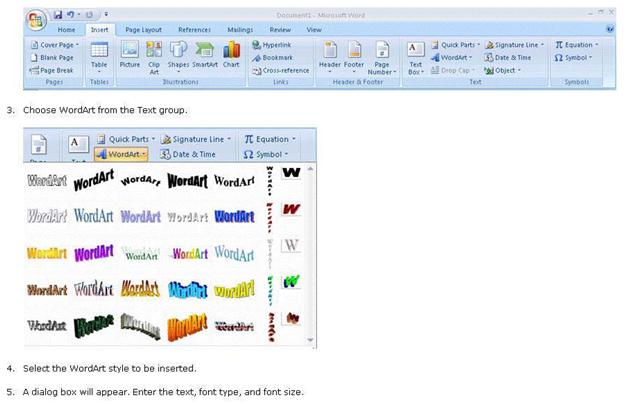628x404 pixels.
Task: Click Date & Time in full ribbon
Action: (508, 58)
